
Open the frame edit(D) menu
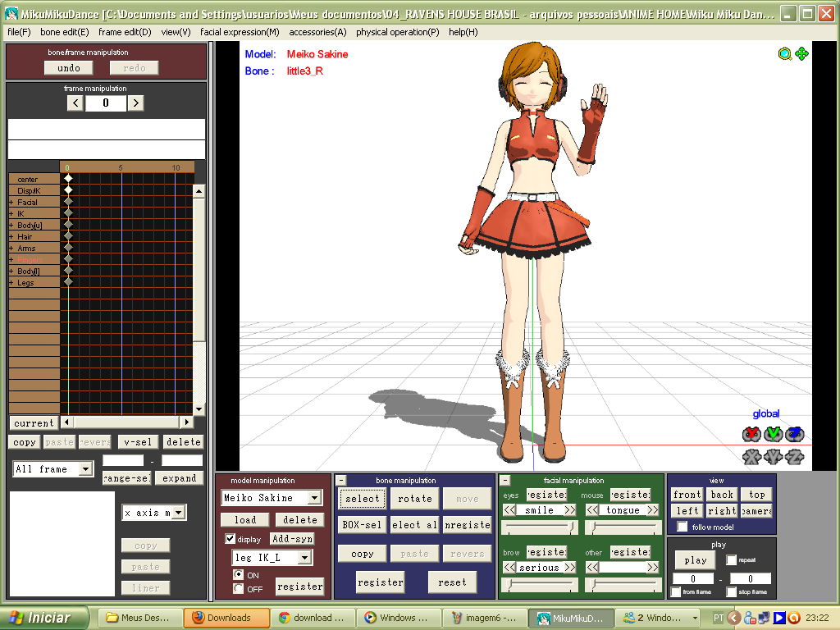tap(125, 32)
